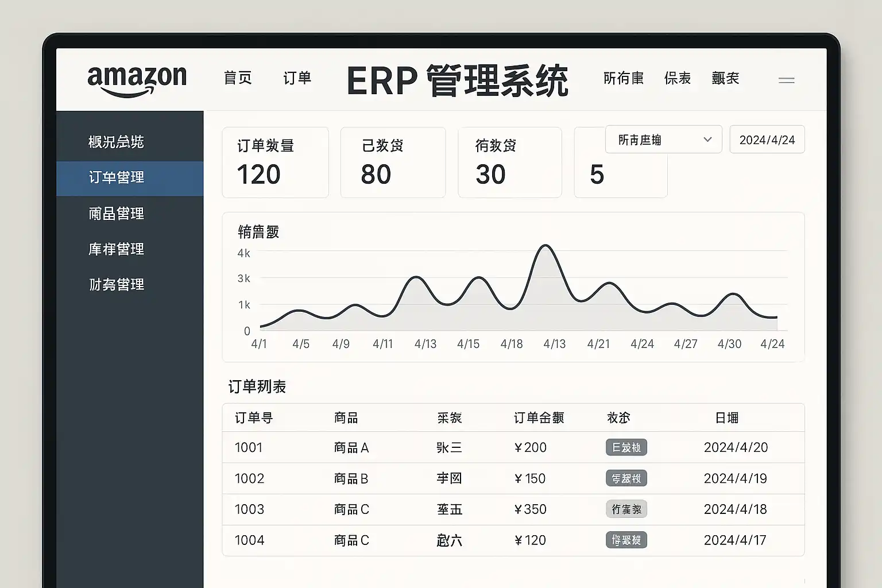Go to the 首页 navigation item
882x588 pixels.
238,78
